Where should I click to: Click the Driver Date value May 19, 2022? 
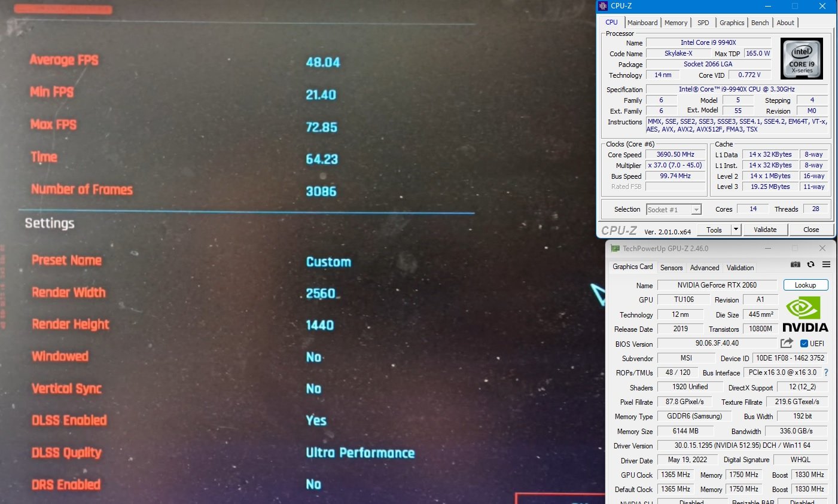[687, 460]
